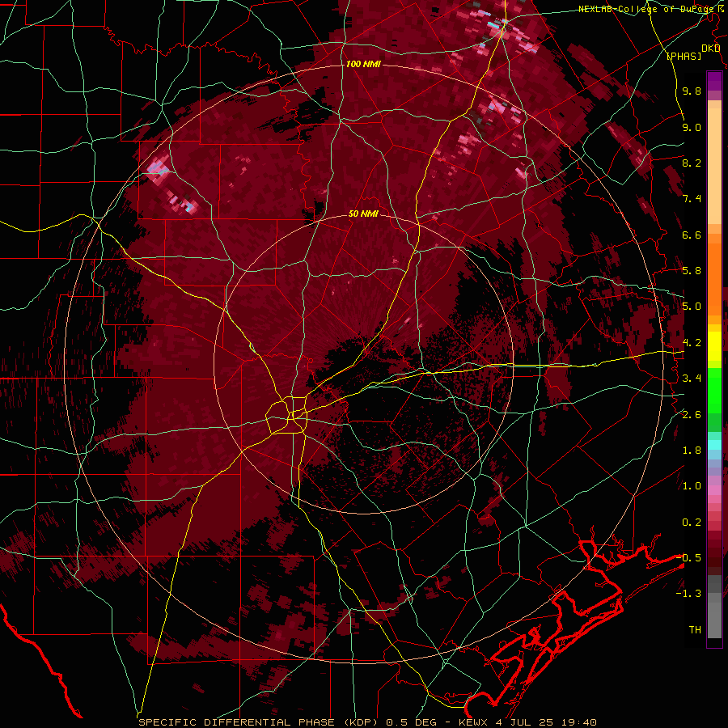This screenshot has width=728, height=728.
Task: Select the 9.0 value on the color scale
Action: tap(692, 127)
